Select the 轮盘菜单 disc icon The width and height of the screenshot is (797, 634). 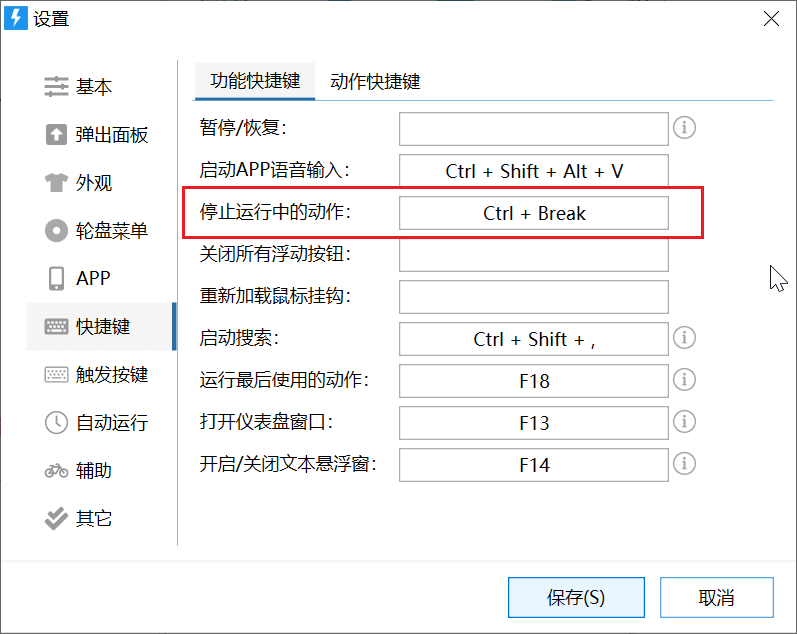56,230
